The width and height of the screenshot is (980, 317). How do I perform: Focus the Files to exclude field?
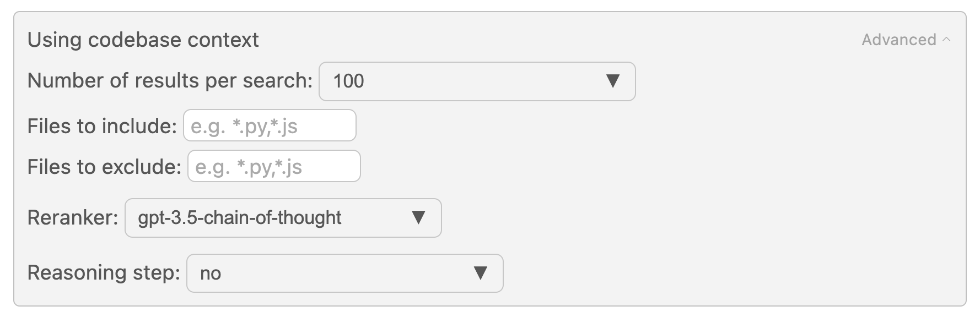point(274,166)
